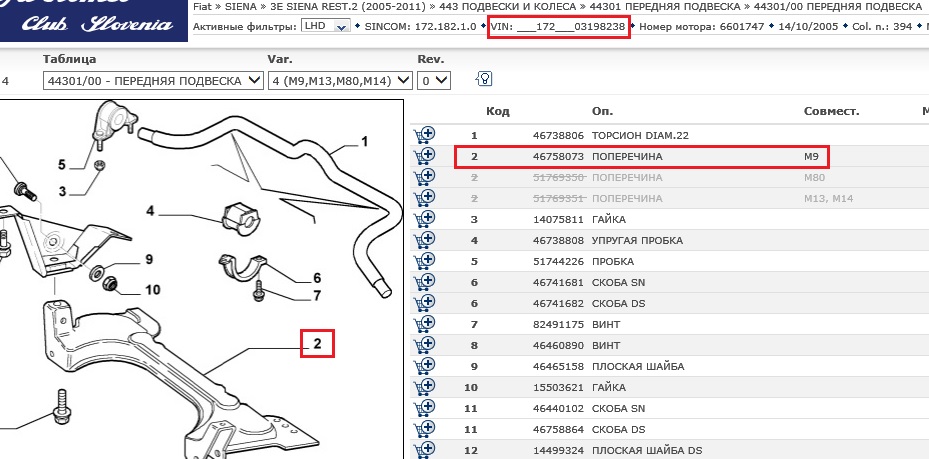The height and width of the screenshot is (459, 929).
Task: Add part 82491175 ВИНТ to cart
Action: coord(423,324)
